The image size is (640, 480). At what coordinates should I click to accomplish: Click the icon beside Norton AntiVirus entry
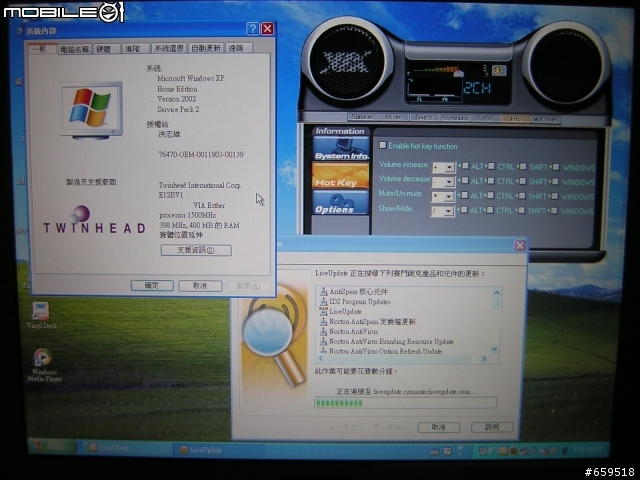[323, 331]
